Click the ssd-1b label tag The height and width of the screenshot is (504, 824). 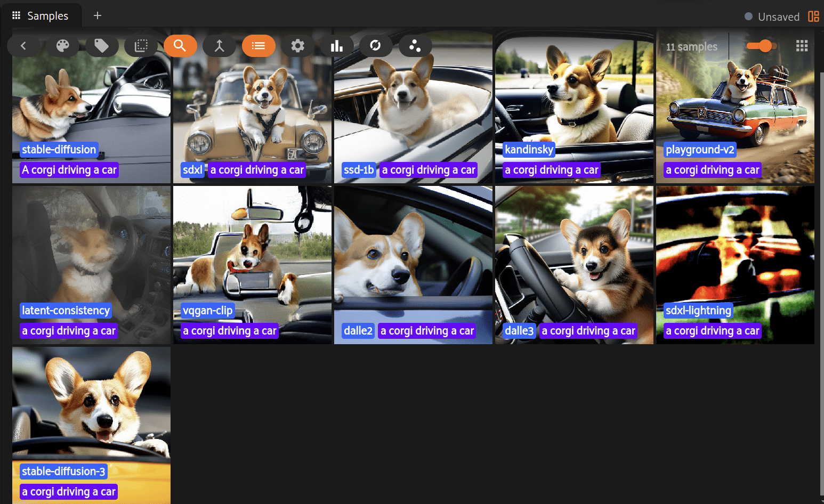tap(359, 170)
